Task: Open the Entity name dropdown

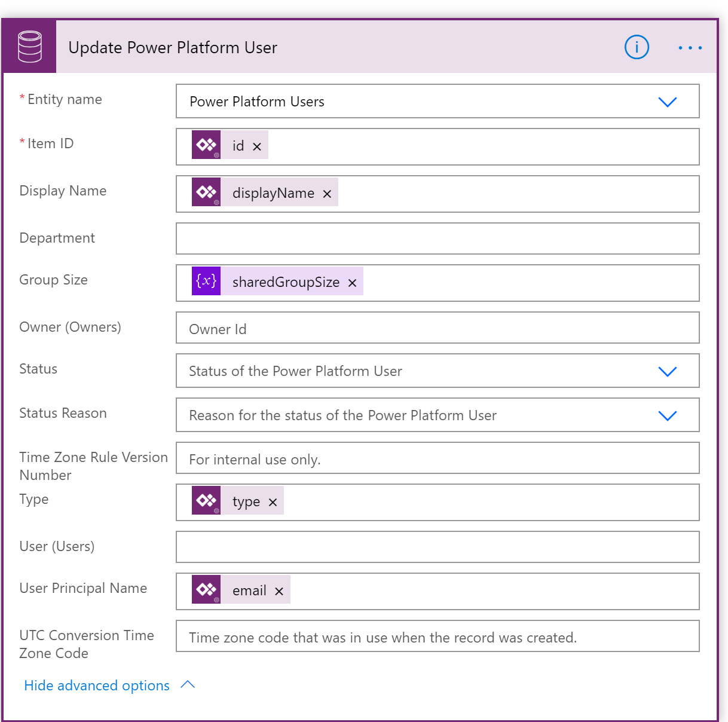Action: click(x=668, y=102)
